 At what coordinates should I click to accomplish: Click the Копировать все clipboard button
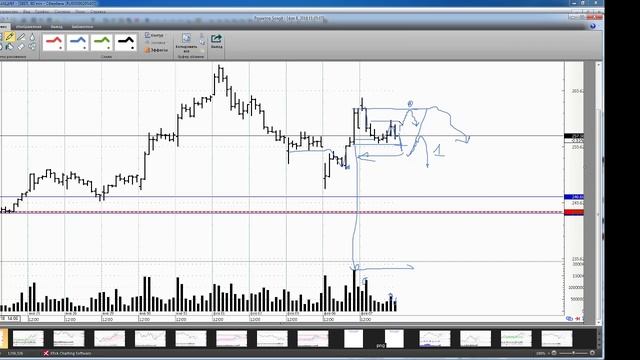point(187,43)
